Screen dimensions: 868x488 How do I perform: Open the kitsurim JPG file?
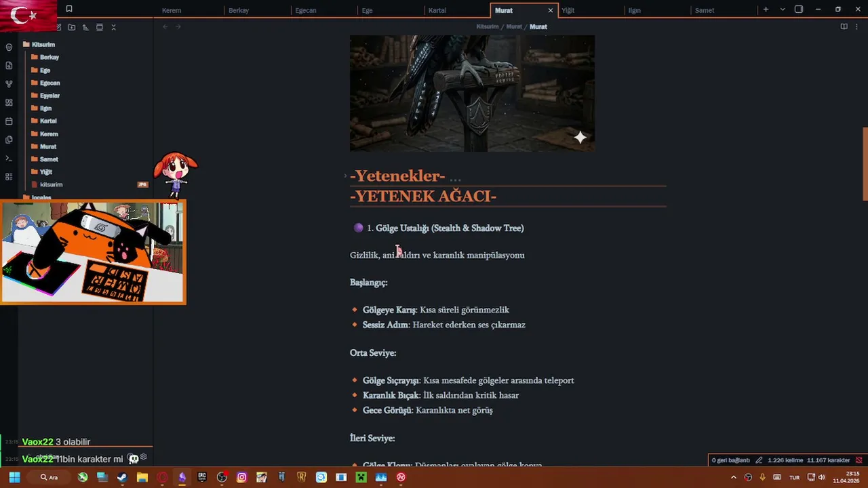(52, 184)
